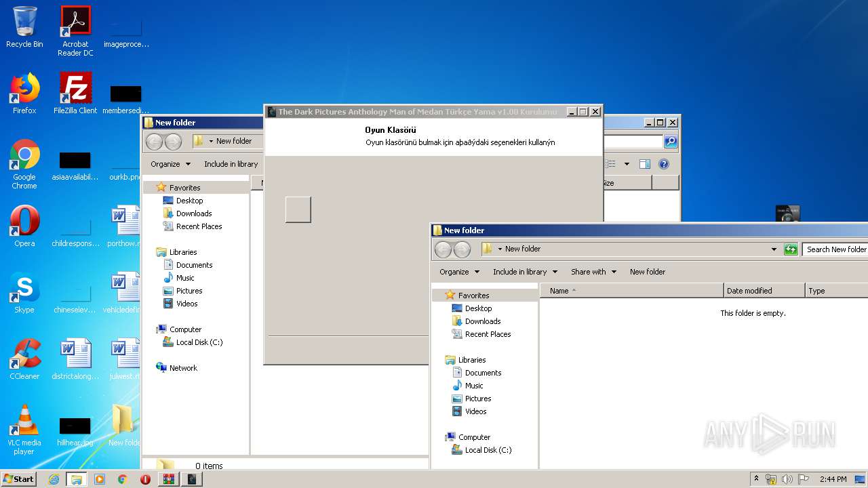Click the Opera icon in the taskbar
Viewport: 868px width, 488px height.
(x=145, y=479)
